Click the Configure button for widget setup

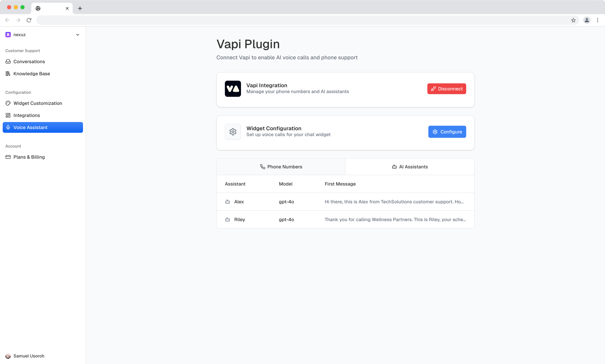point(447,132)
